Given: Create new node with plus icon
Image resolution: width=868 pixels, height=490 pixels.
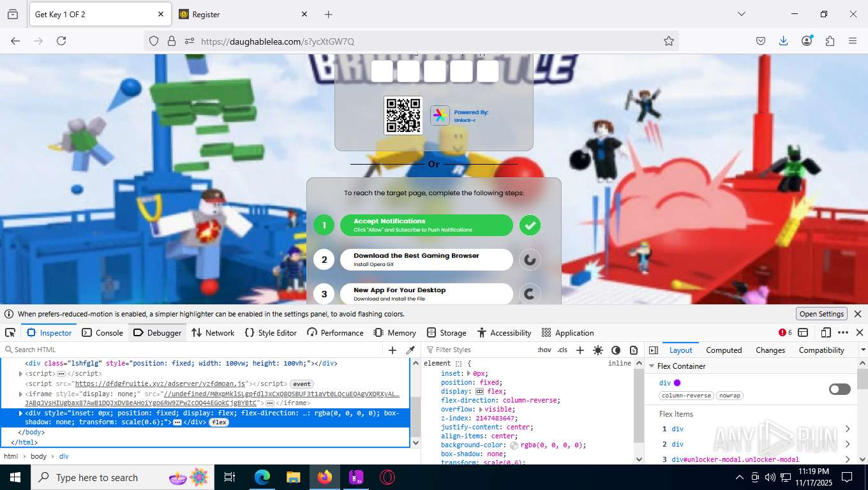Looking at the screenshot, I should pyautogui.click(x=393, y=350).
